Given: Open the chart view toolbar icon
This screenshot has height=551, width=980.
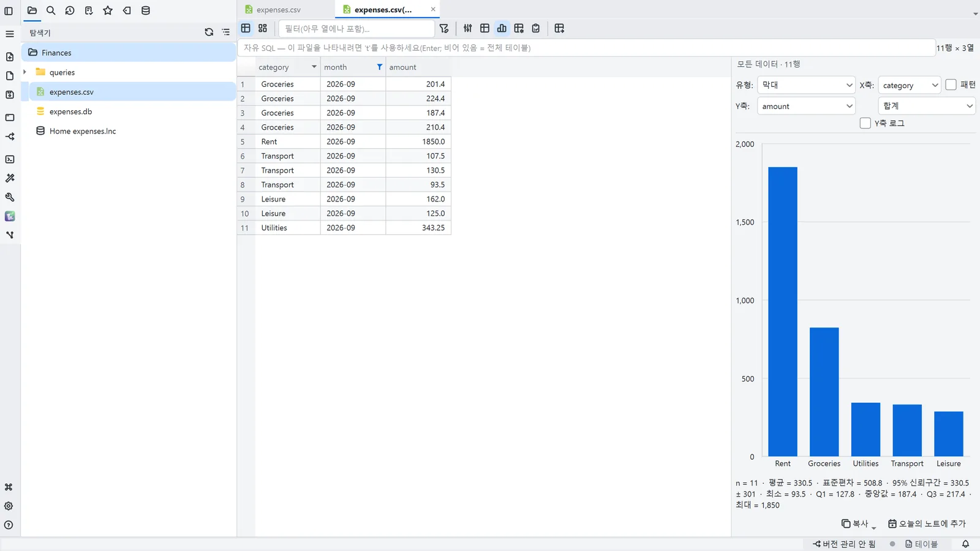Looking at the screenshot, I should click(502, 28).
